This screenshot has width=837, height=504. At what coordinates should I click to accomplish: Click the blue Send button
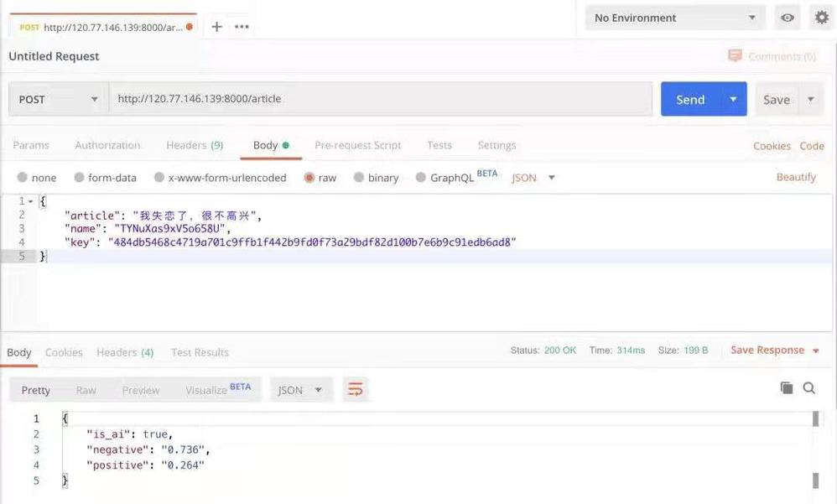(691, 99)
